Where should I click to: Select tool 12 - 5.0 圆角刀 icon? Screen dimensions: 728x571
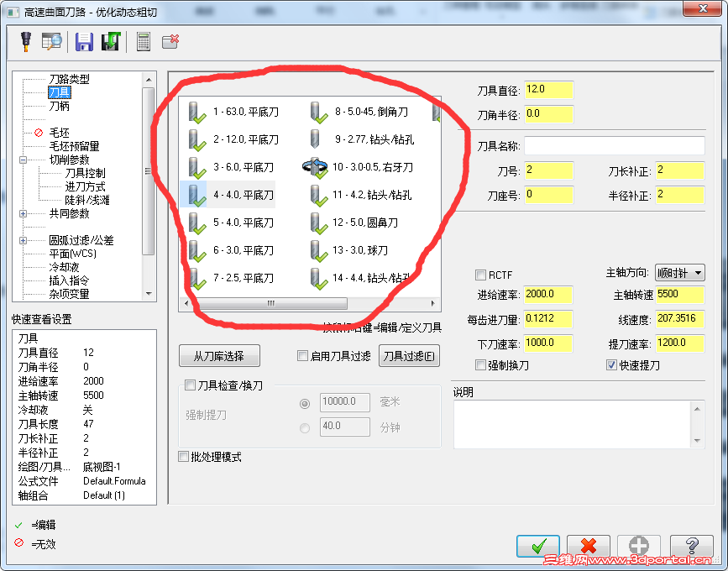click(x=318, y=223)
